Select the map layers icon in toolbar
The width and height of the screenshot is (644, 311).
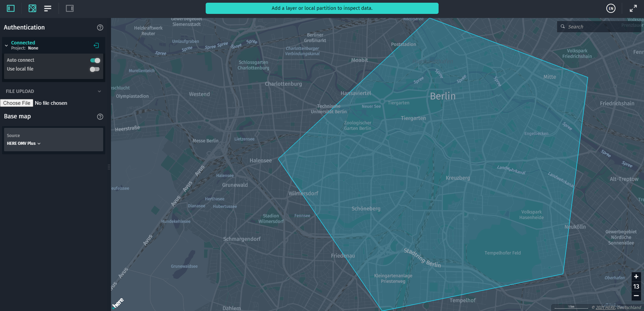(32, 8)
